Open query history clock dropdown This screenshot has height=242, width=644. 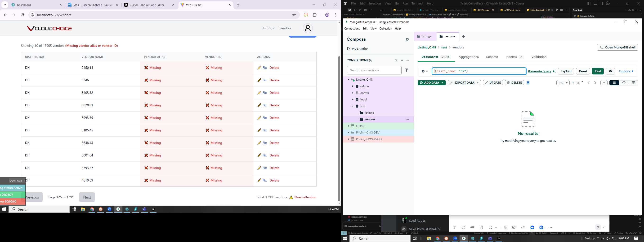[x=425, y=71]
